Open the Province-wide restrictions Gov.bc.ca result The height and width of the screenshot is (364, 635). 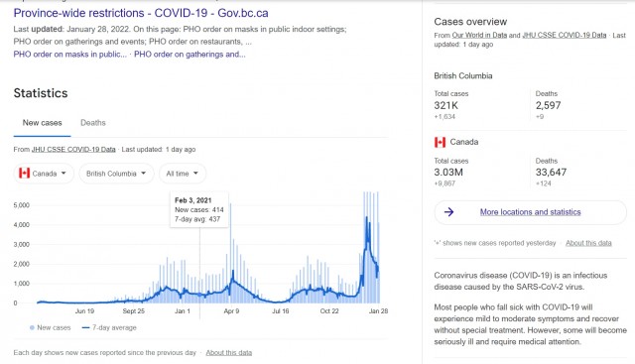[x=141, y=13]
